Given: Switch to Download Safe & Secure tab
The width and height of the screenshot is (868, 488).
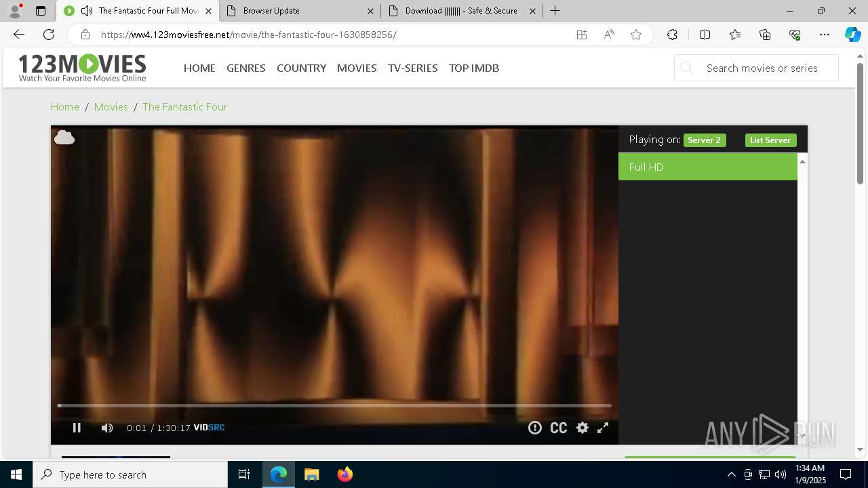Looking at the screenshot, I should [x=461, y=11].
